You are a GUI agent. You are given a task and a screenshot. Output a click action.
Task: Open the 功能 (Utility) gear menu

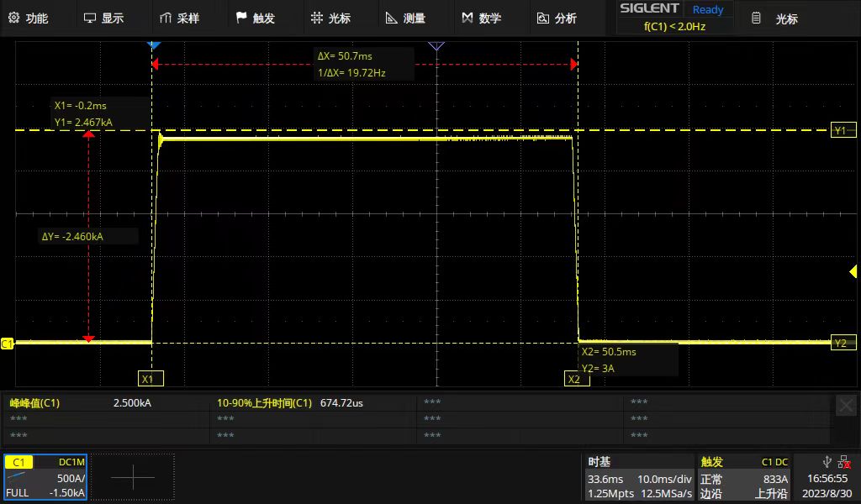(x=29, y=18)
